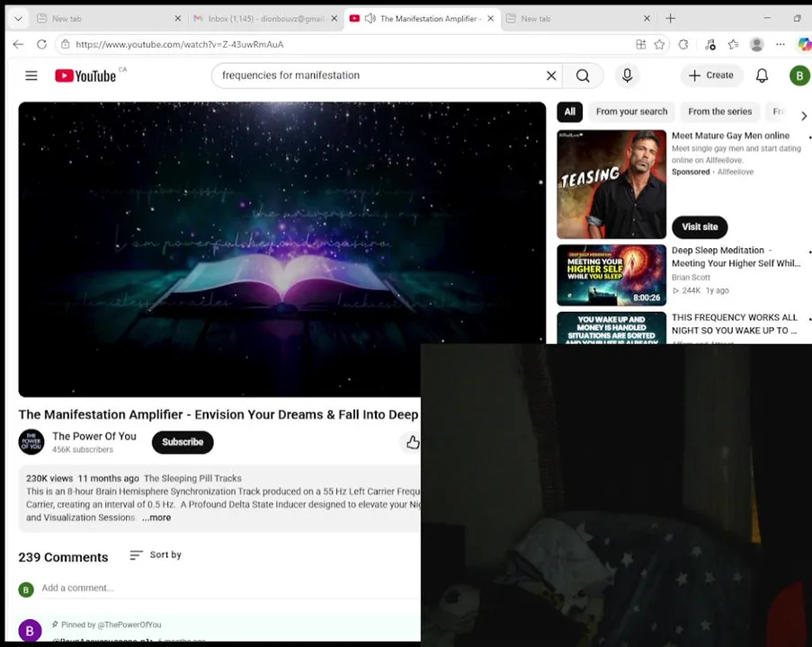
Task: Click the video player to pause
Action: [282, 250]
